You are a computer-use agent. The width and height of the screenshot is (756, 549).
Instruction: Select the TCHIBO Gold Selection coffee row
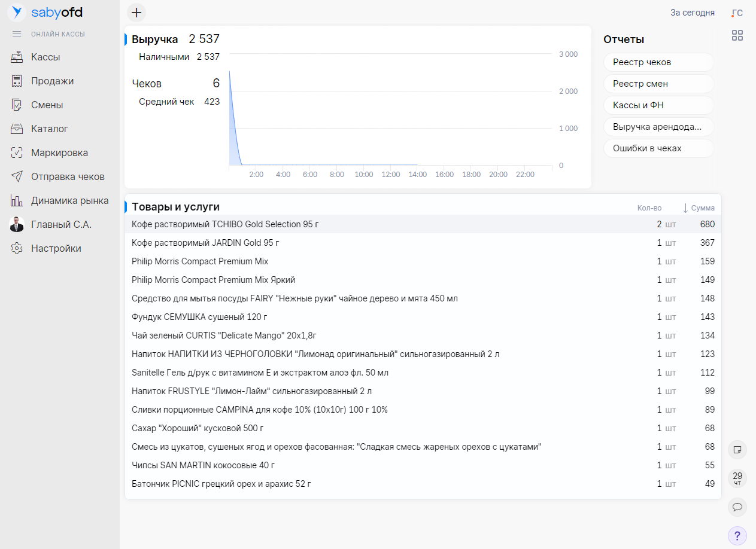pyautogui.click(x=225, y=224)
